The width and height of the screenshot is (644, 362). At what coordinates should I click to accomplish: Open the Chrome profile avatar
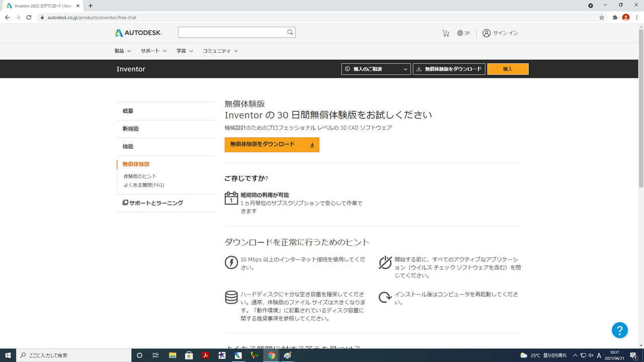tap(626, 17)
